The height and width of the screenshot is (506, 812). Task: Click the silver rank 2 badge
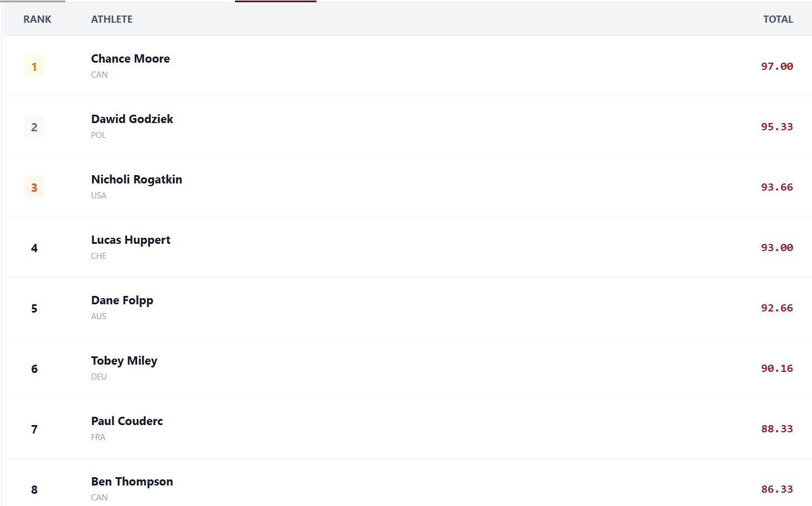point(34,127)
